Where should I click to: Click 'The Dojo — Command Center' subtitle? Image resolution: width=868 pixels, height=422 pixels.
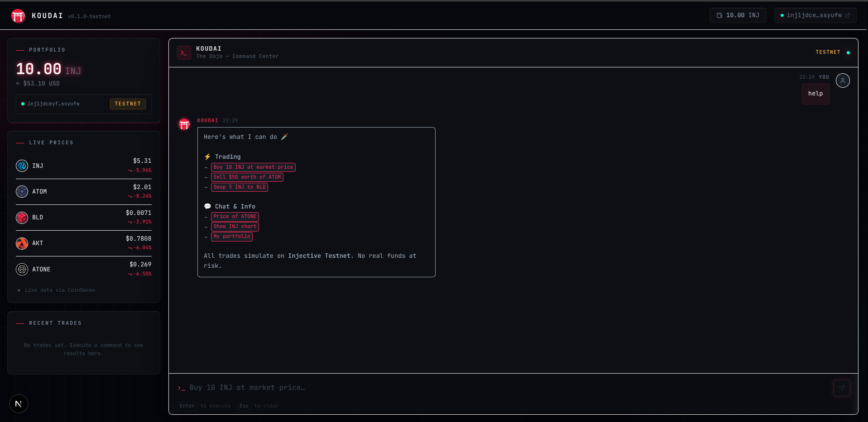(237, 57)
